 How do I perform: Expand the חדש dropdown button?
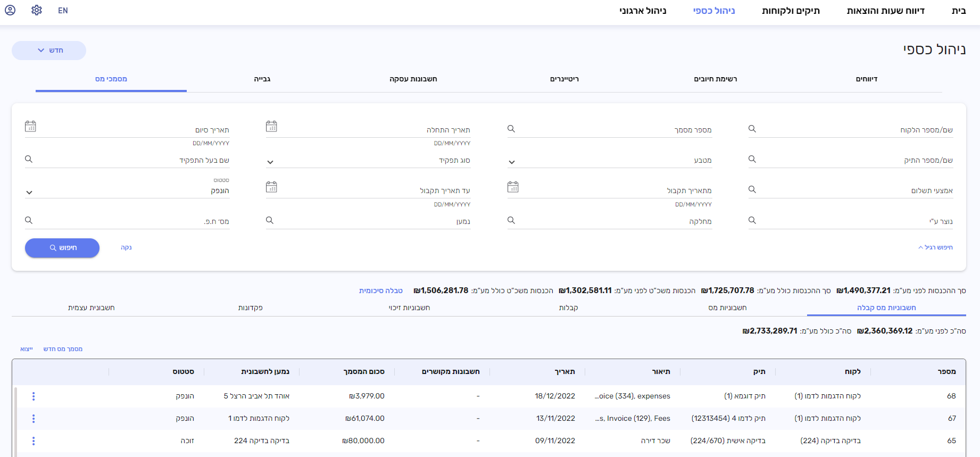[x=49, y=51]
